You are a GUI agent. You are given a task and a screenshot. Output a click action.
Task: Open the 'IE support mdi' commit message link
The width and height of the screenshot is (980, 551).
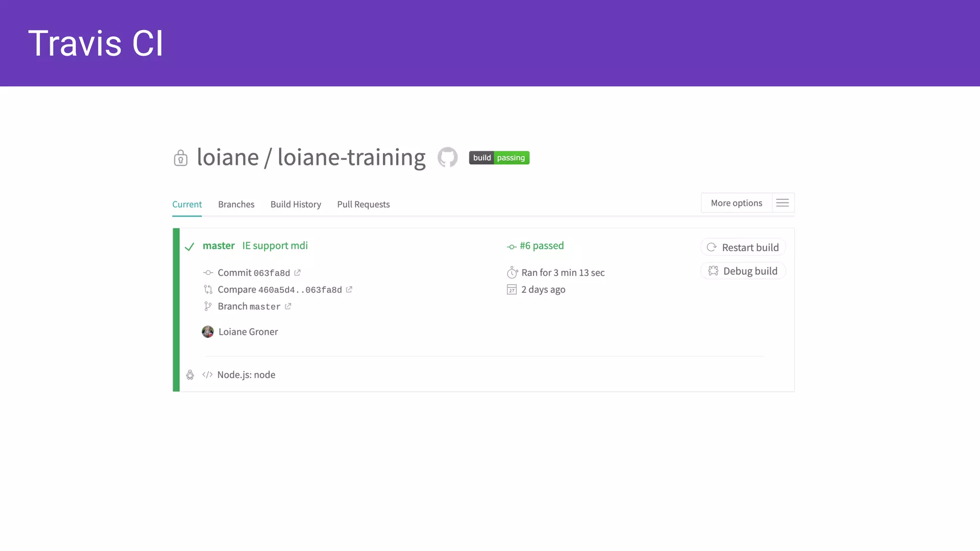[275, 246]
